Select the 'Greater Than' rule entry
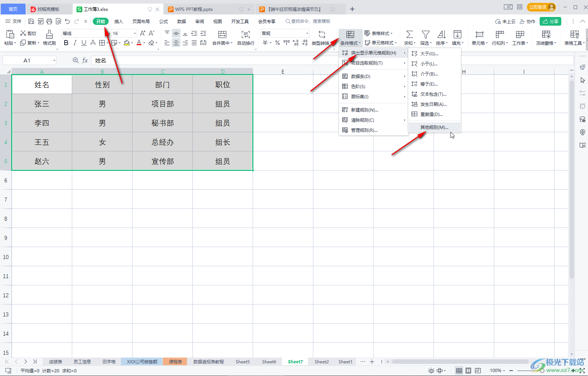 pyautogui.click(x=435, y=54)
